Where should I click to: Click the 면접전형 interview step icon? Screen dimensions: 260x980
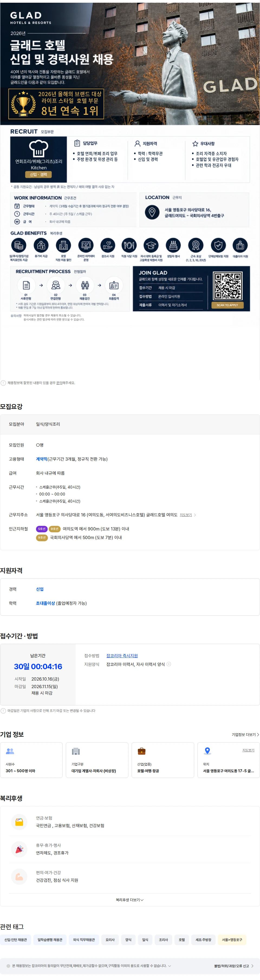56,285
